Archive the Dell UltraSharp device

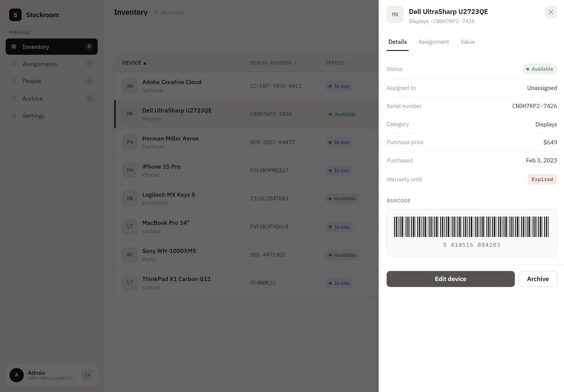coord(538,279)
